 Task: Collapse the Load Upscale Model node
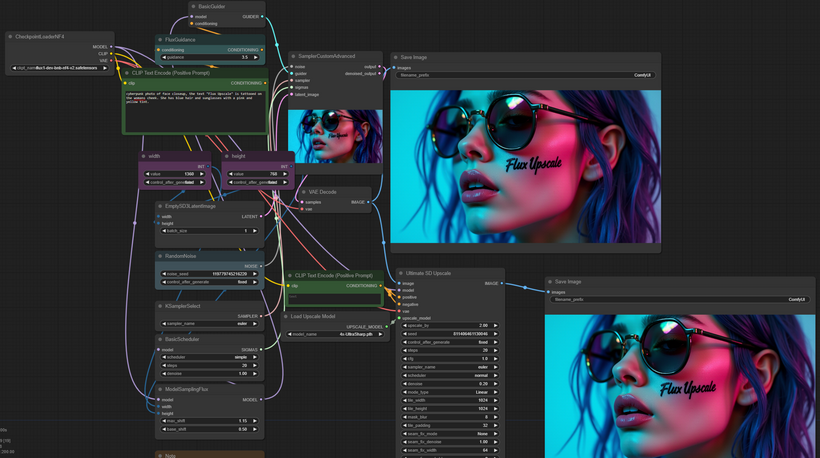coord(288,316)
